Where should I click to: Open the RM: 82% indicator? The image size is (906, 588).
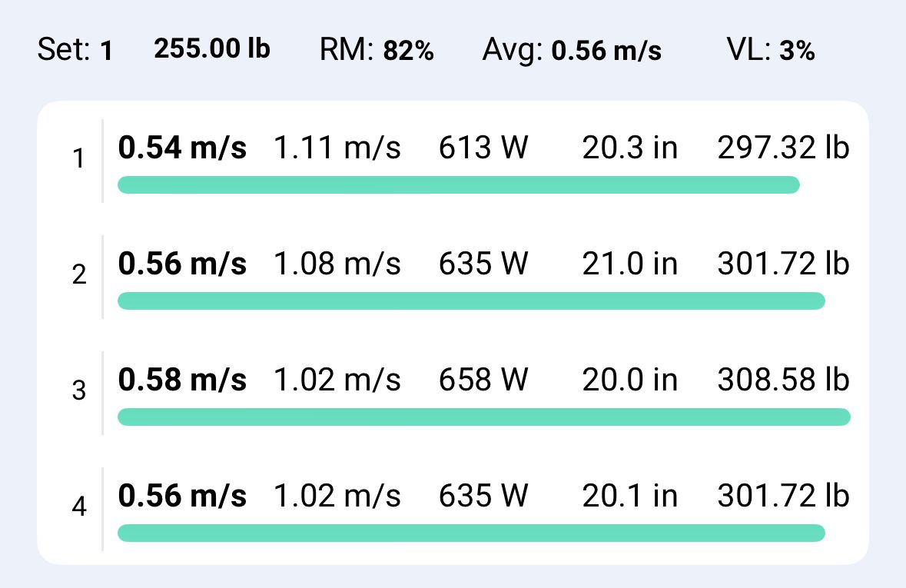[x=376, y=50]
